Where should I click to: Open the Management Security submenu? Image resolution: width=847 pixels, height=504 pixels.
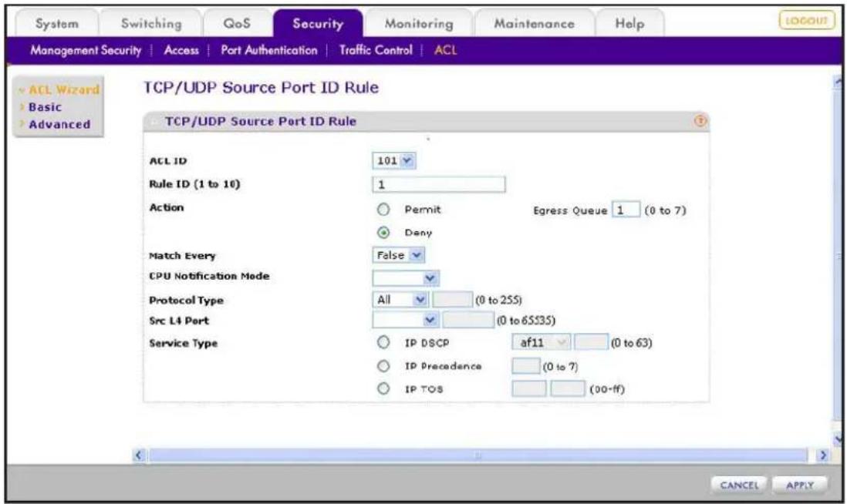pos(86,50)
